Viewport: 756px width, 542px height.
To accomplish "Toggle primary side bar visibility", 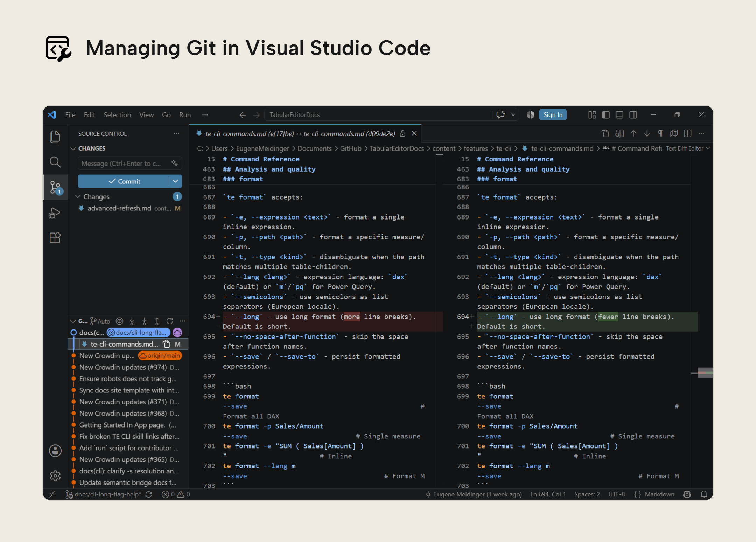I will [606, 115].
